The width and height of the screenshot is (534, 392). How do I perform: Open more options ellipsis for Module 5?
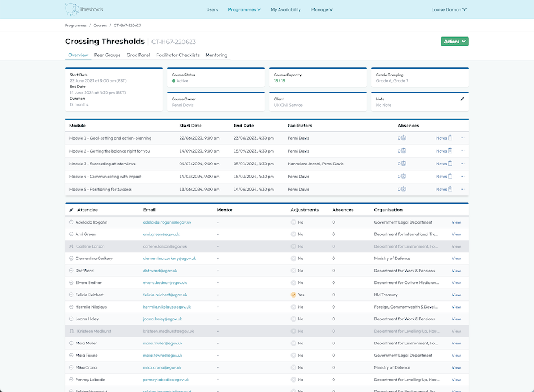pyautogui.click(x=462, y=189)
